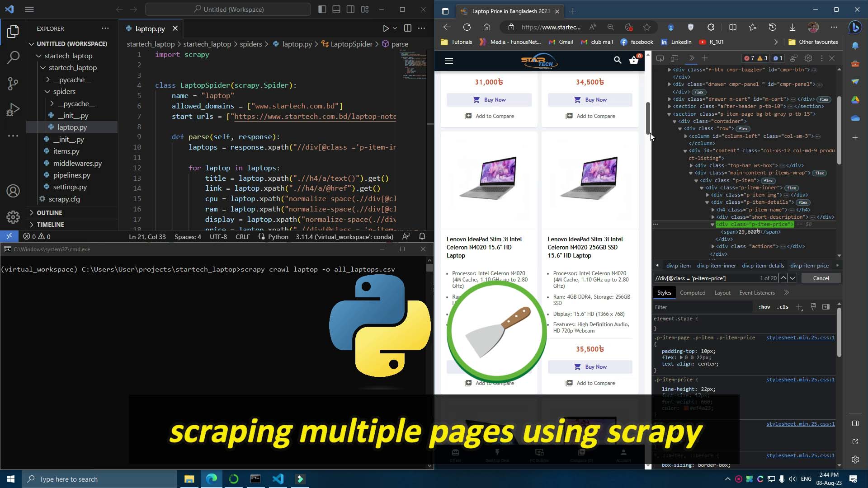This screenshot has width=868, height=488.
Task: Collapse the div class p-item-price node in DevTools
Action: click(712, 225)
